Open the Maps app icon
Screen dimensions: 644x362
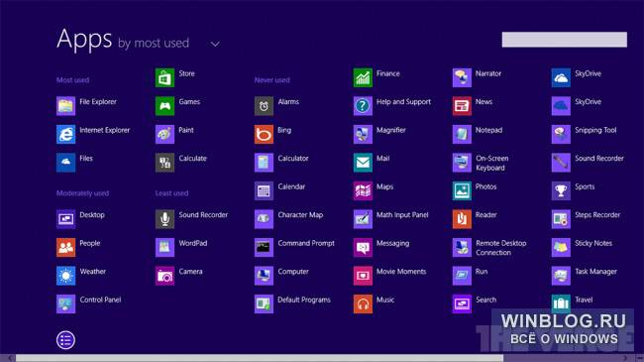pos(363,190)
